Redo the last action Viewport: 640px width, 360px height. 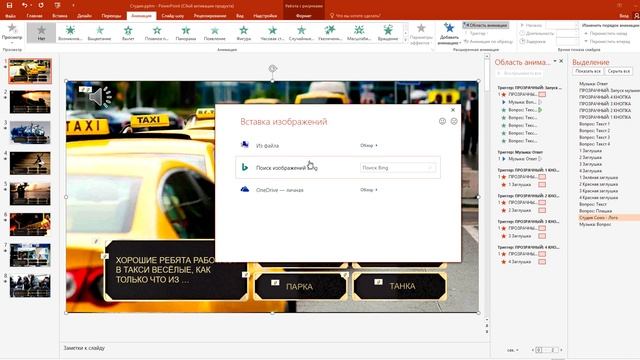pos(41,5)
